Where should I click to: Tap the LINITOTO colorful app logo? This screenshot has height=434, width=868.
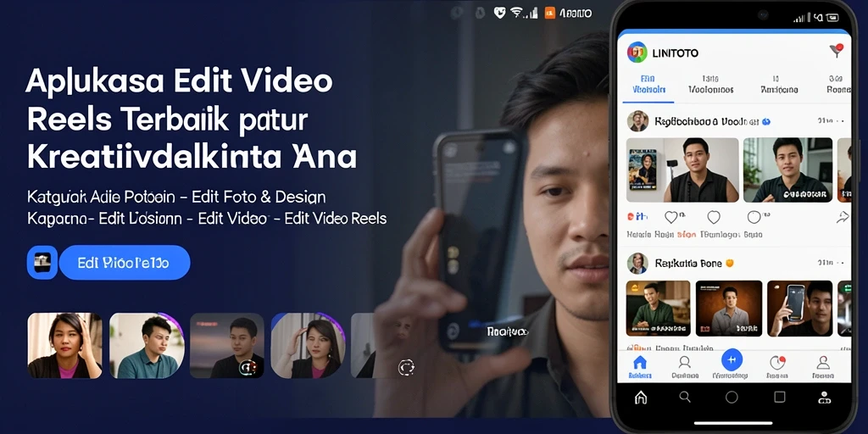637,52
